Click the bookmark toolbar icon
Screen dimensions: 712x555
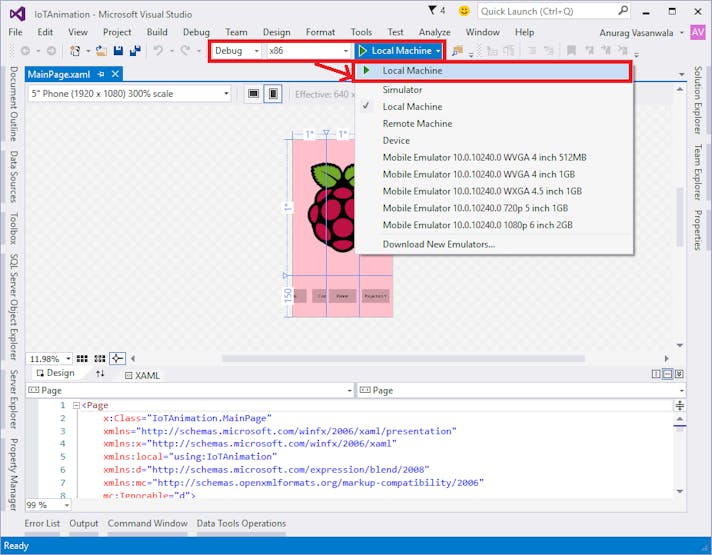pos(571,50)
